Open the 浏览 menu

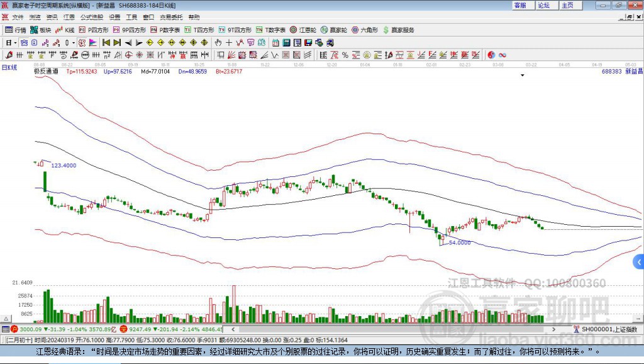point(35,17)
